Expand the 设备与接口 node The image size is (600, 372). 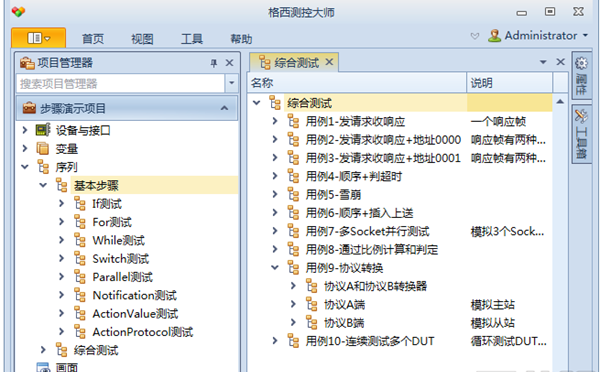point(25,130)
